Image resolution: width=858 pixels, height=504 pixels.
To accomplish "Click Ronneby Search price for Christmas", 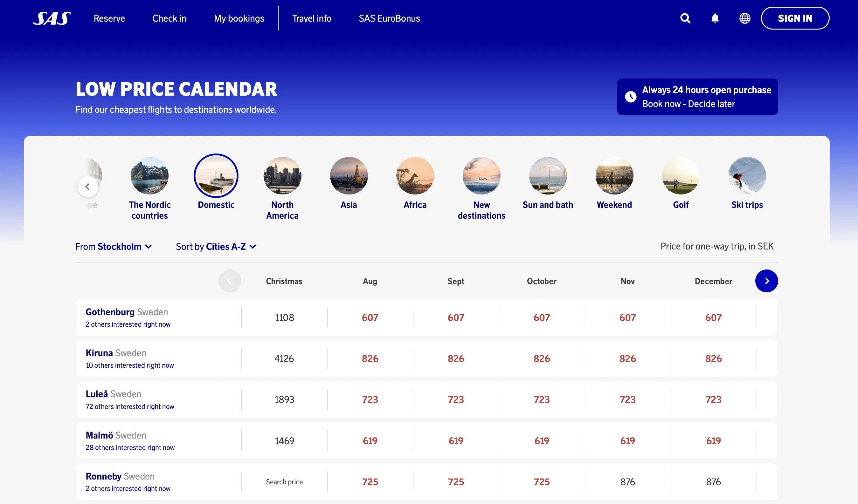I will [x=284, y=481].
